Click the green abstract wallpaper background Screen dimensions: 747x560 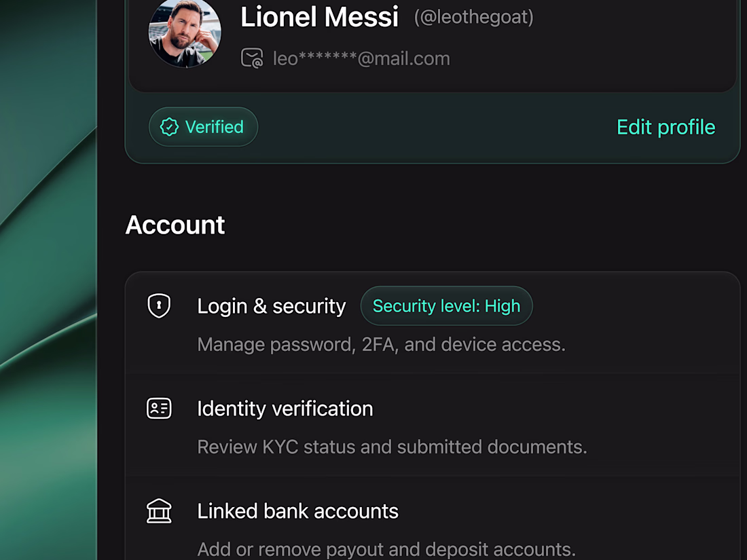click(48, 280)
